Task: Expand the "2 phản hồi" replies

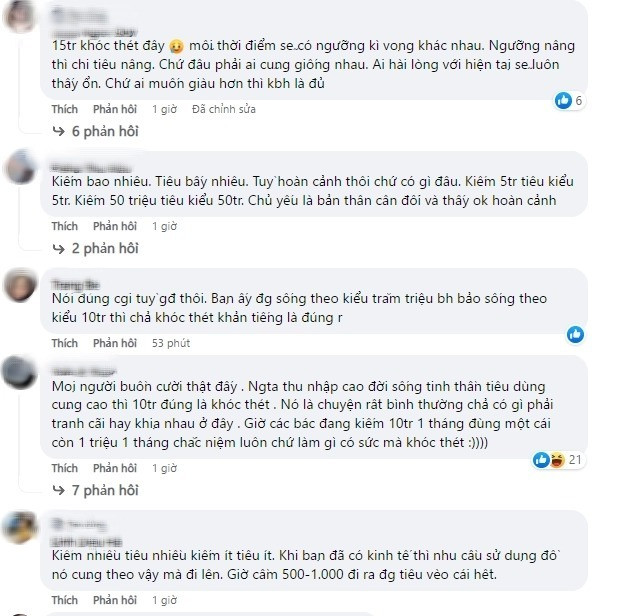Action: point(105,248)
